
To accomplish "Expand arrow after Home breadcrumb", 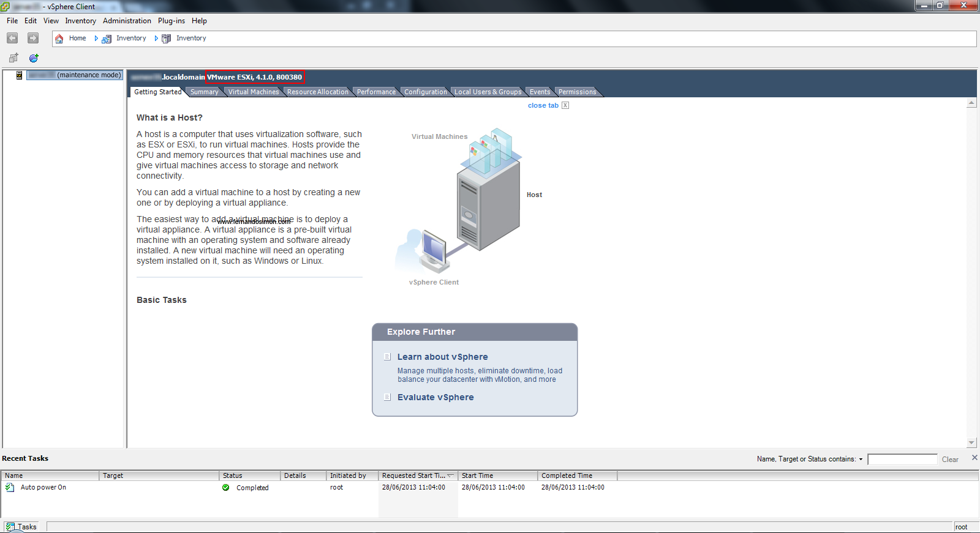I will [96, 39].
